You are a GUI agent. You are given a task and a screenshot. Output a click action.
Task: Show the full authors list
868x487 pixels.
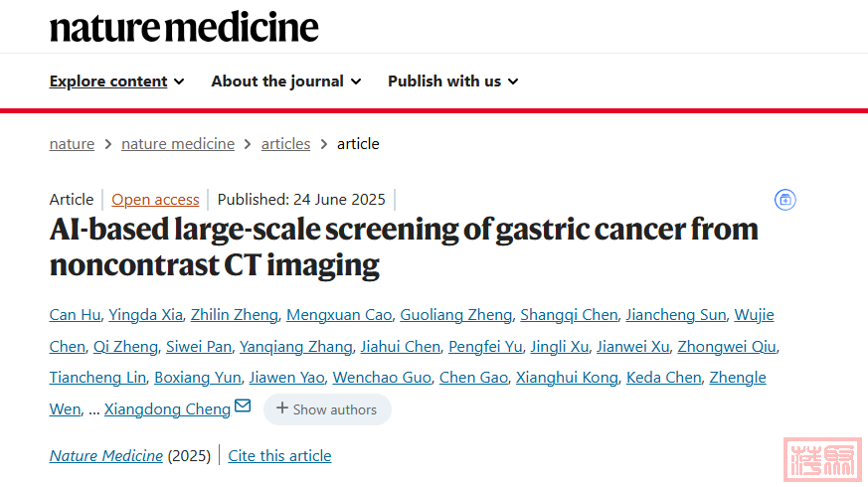point(327,409)
